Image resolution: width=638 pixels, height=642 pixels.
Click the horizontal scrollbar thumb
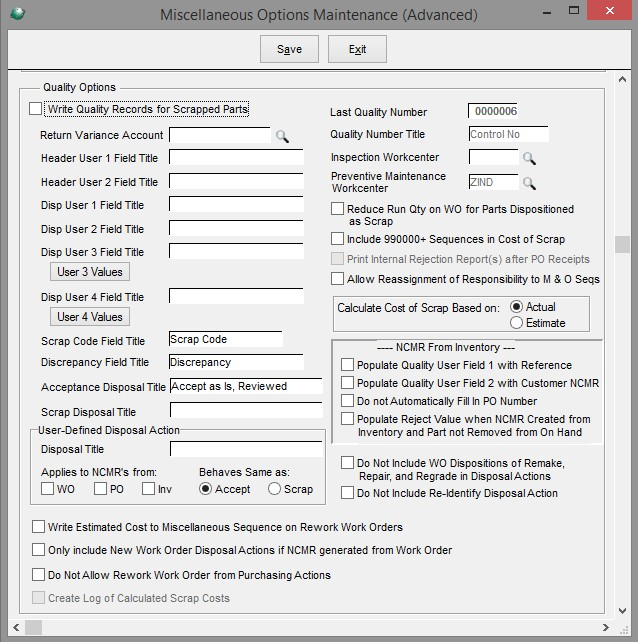34,627
